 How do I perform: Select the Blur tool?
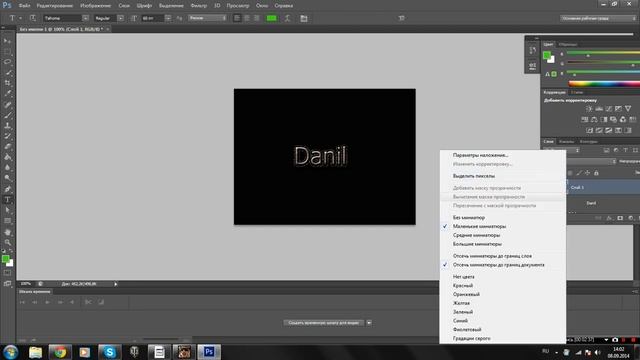pos(7,168)
